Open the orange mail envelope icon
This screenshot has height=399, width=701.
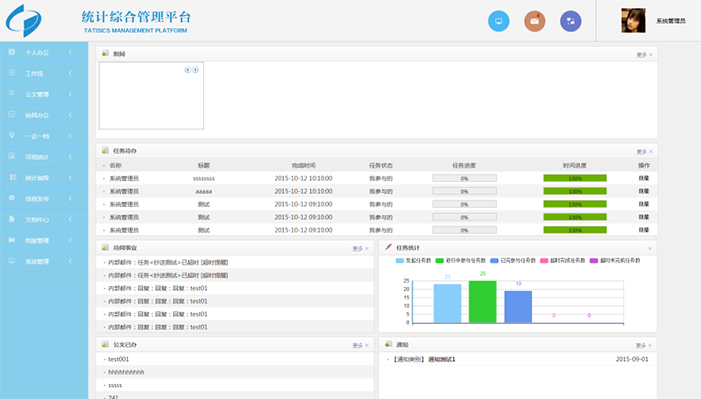(x=535, y=21)
